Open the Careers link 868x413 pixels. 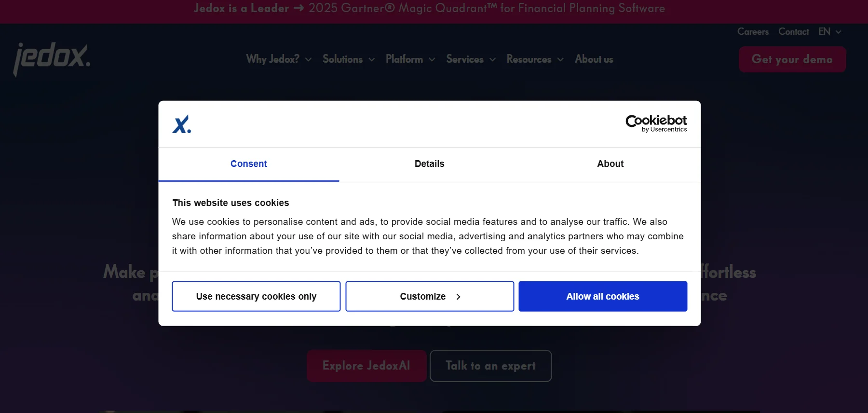753,31
